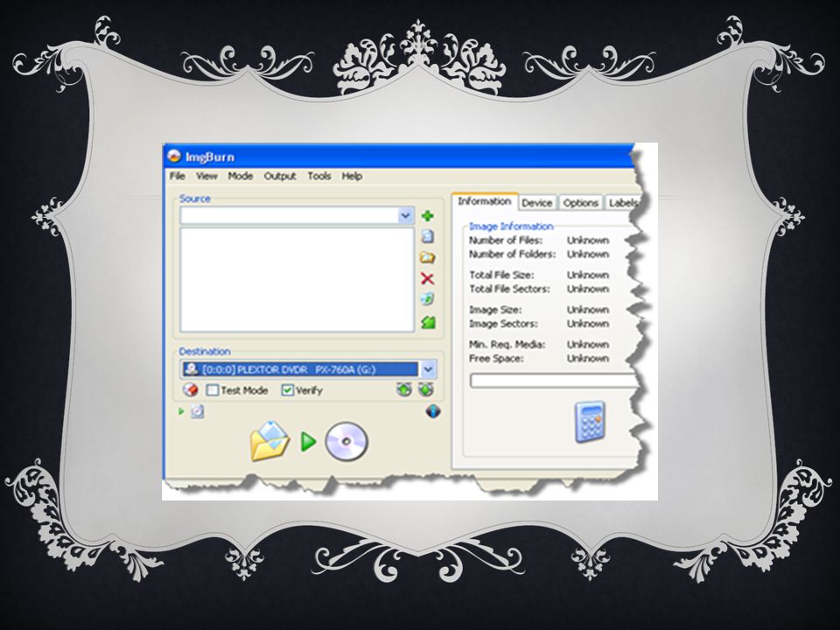The width and height of the screenshot is (840, 630).
Task: Open the Output menu
Action: (280, 176)
